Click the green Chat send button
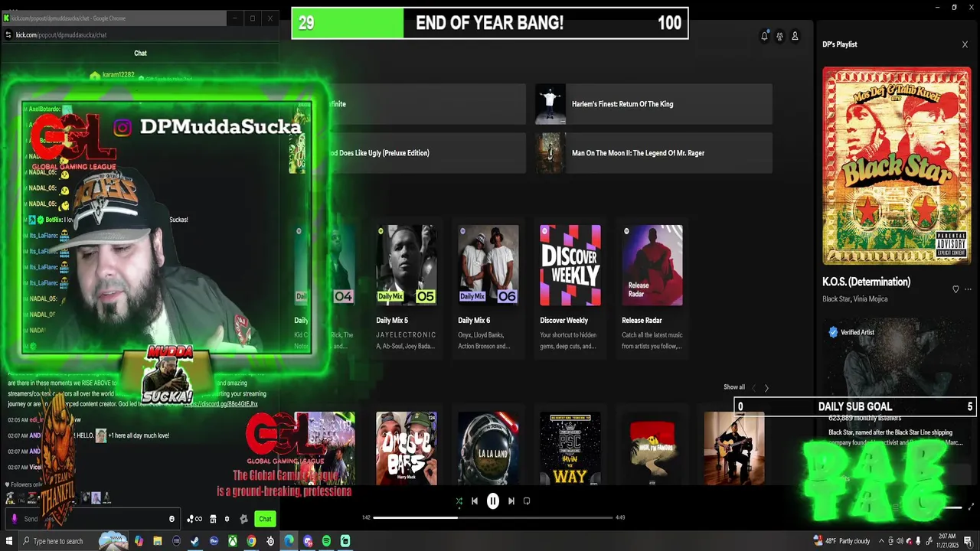 click(x=265, y=519)
